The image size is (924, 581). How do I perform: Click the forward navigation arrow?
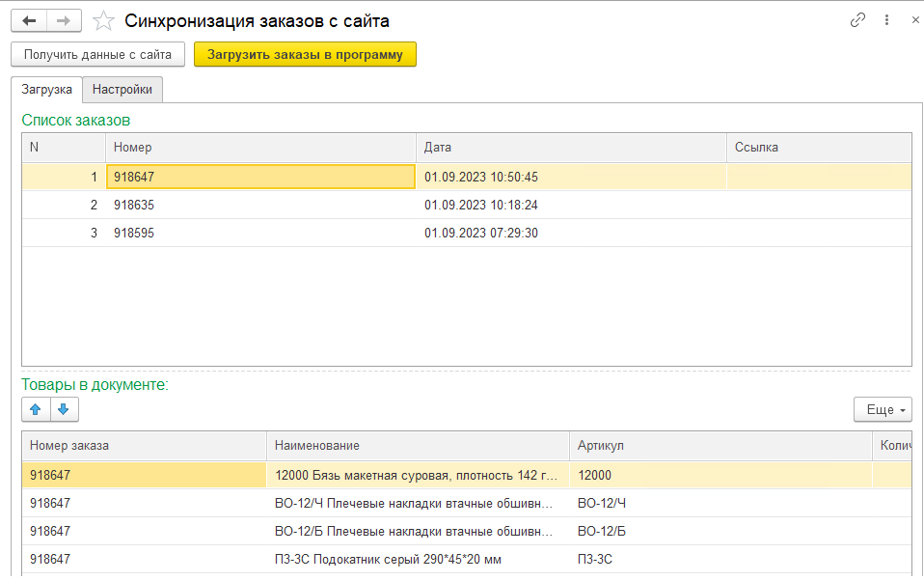pos(64,20)
